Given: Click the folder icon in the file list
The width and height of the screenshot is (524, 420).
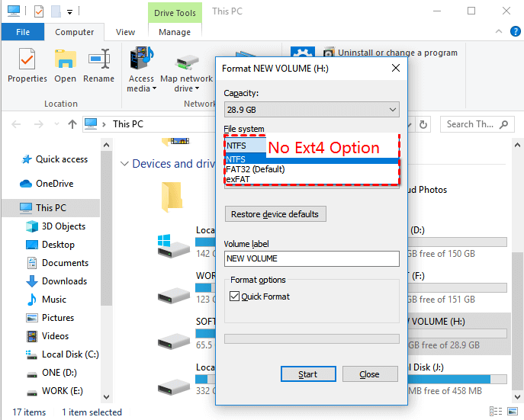Looking at the screenshot, I should tap(172, 197).
